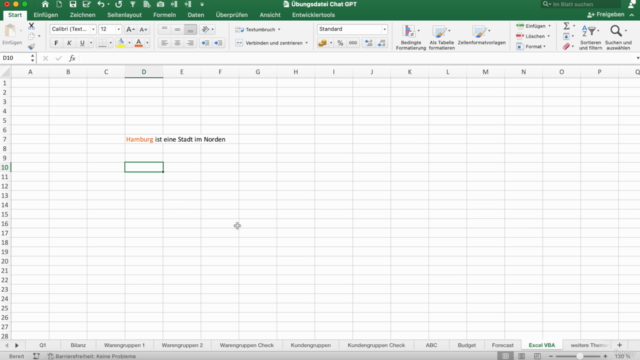Image resolution: width=640 pixels, height=360 pixels.
Task: Add a decimal place
Action: [x=369, y=43]
